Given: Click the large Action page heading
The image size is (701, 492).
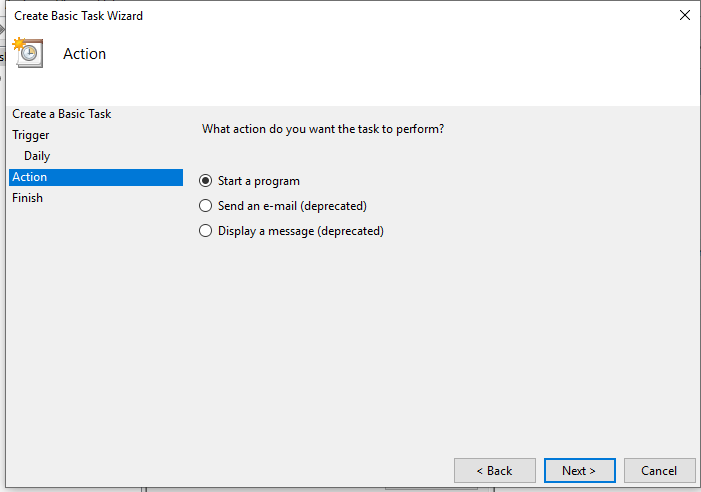Looking at the screenshot, I should point(84,54).
